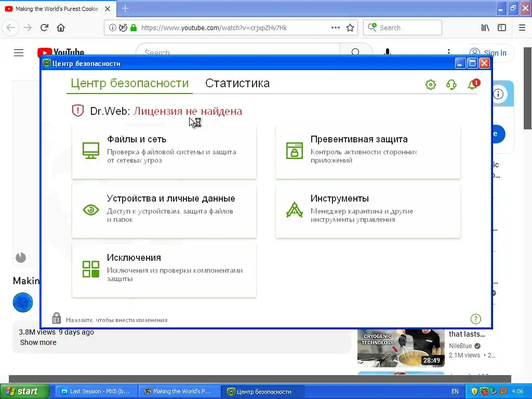The image size is (532, 399).
Task: Click the padlock icon to allow changes
Action: [x=57, y=318]
